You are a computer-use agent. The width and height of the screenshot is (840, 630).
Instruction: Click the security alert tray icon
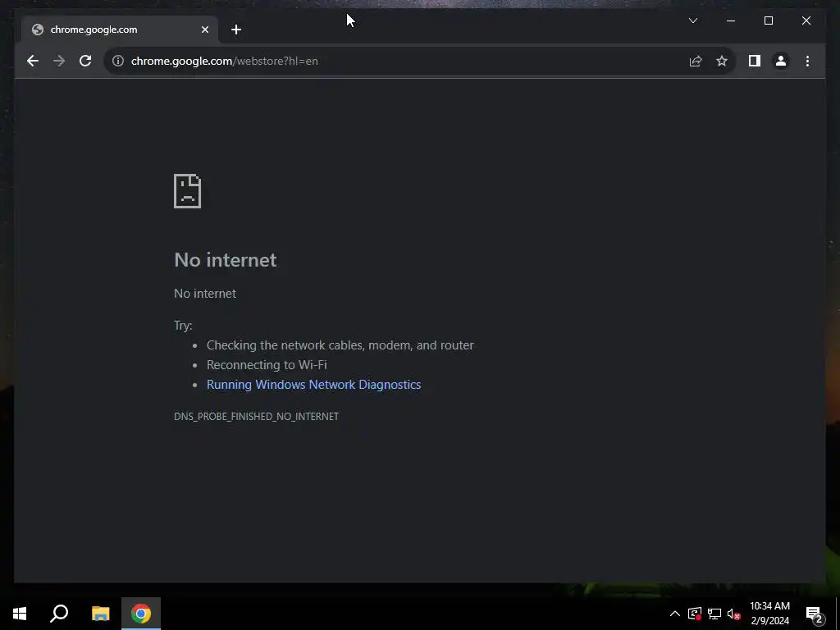coord(695,614)
